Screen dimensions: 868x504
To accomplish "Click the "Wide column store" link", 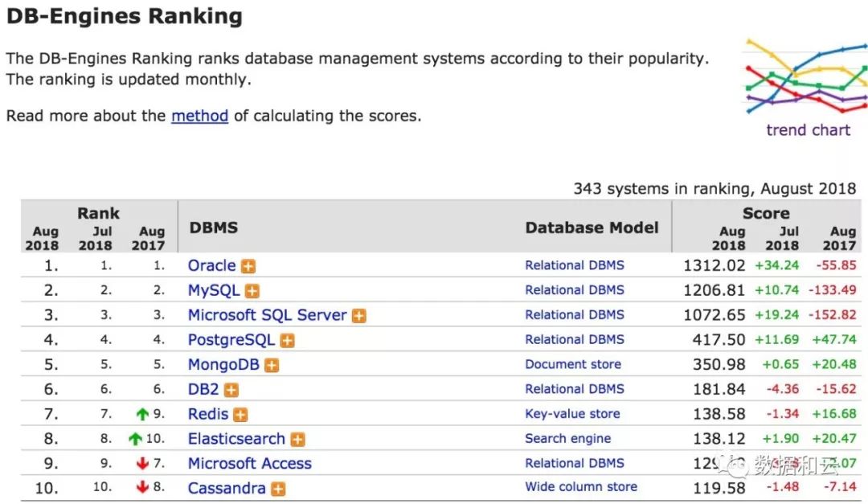I will pos(580,487).
